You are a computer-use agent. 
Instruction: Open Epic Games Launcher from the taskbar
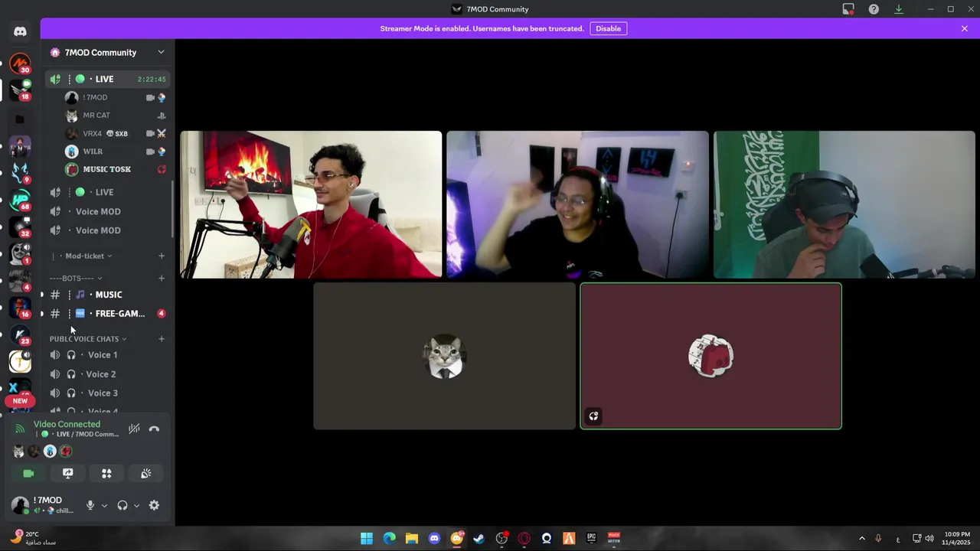click(591, 538)
